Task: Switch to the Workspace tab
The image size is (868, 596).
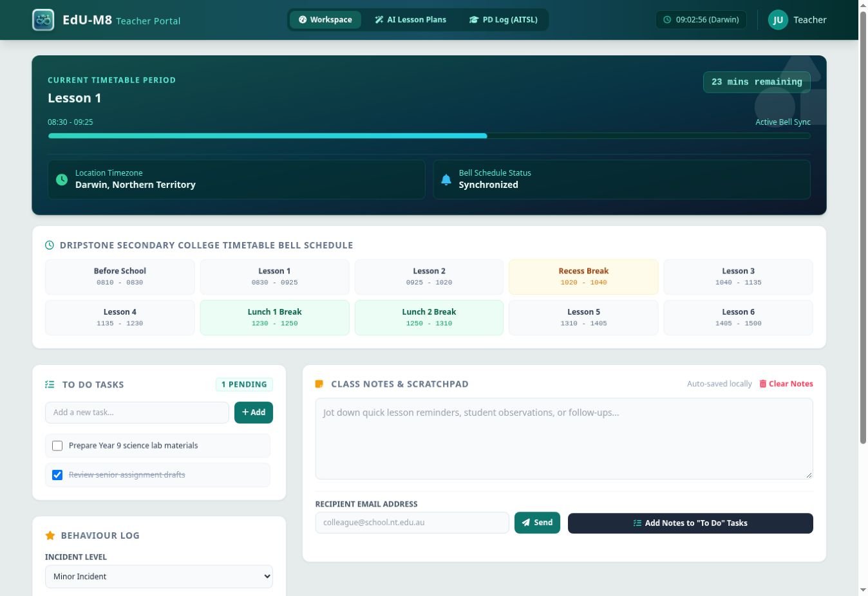Action: point(325,20)
